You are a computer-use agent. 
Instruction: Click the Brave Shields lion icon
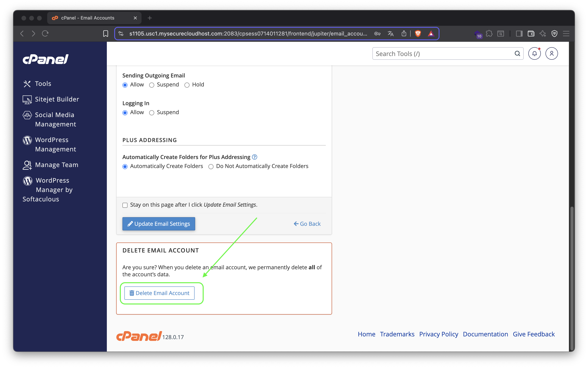coord(418,34)
